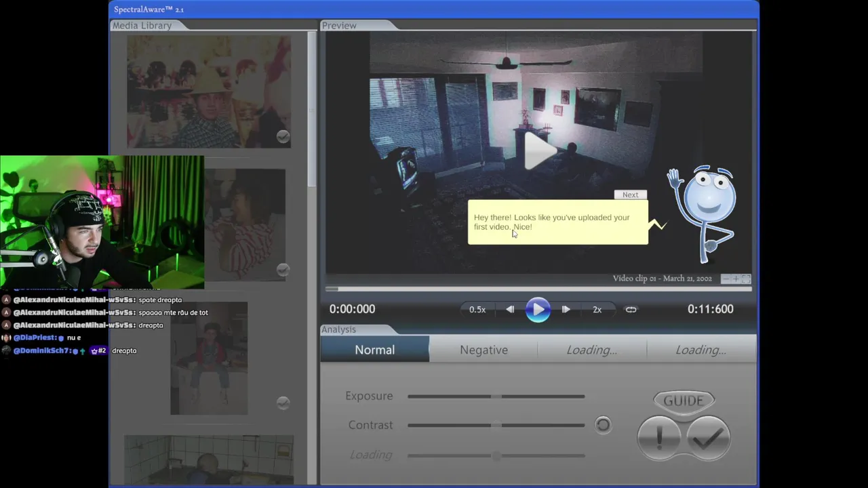Click the yellow tooltip message text
Image resolution: width=868 pixels, height=488 pixels.
coord(551,222)
